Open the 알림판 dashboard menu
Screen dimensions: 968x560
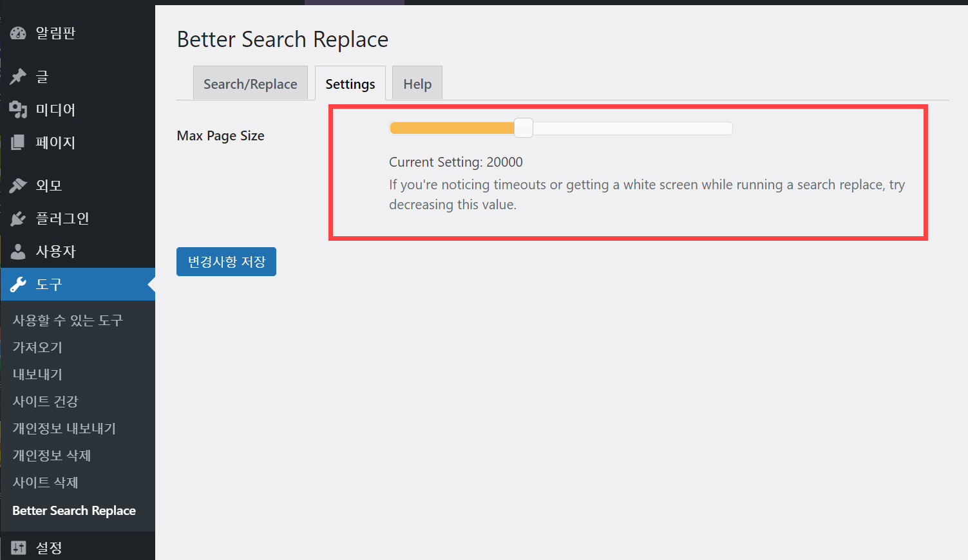click(77, 33)
